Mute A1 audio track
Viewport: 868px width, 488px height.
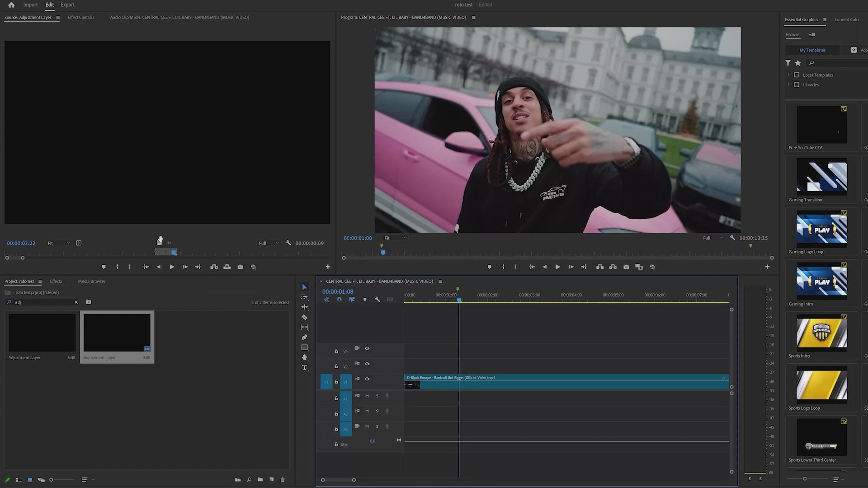[x=367, y=396]
